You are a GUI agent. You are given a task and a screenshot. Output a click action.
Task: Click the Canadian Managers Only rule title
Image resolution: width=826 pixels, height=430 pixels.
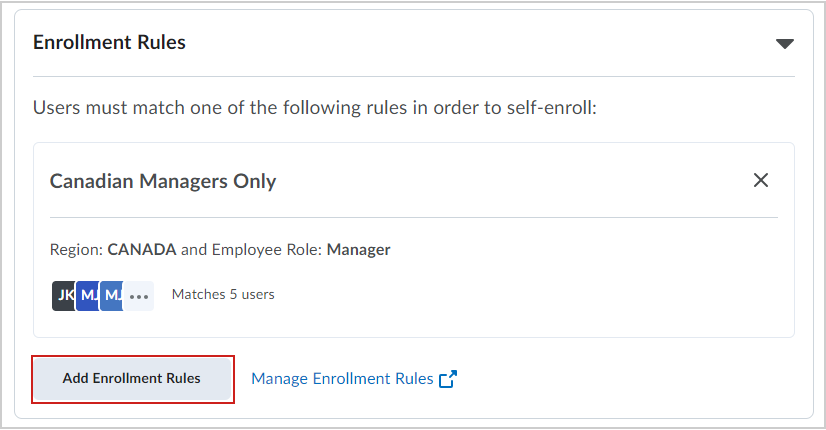(163, 181)
